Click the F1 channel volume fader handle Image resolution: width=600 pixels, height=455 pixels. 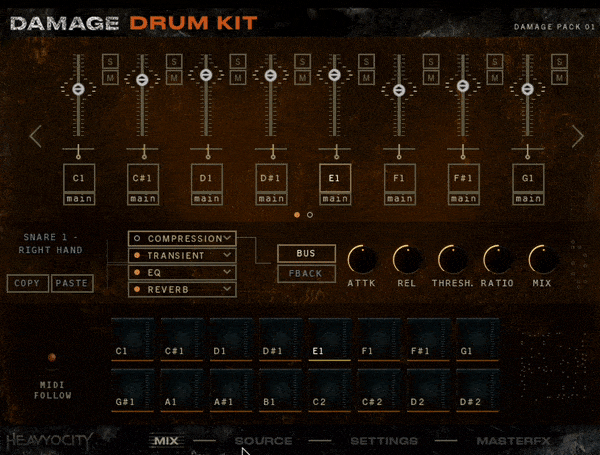pos(399,90)
